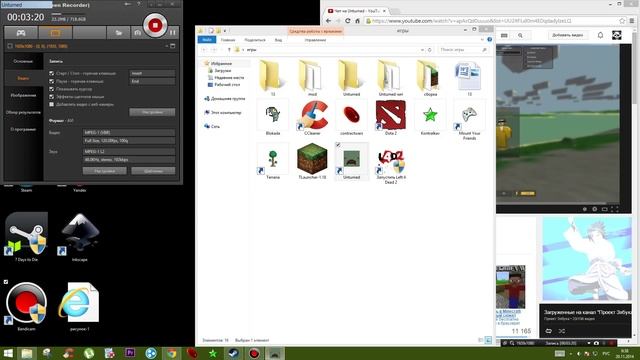
Task: Select the green star Kontralkav icon
Action: [430, 118]
